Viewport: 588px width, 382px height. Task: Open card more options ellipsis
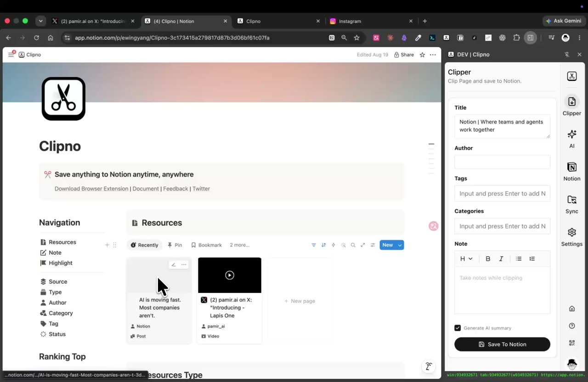(184, 264)
